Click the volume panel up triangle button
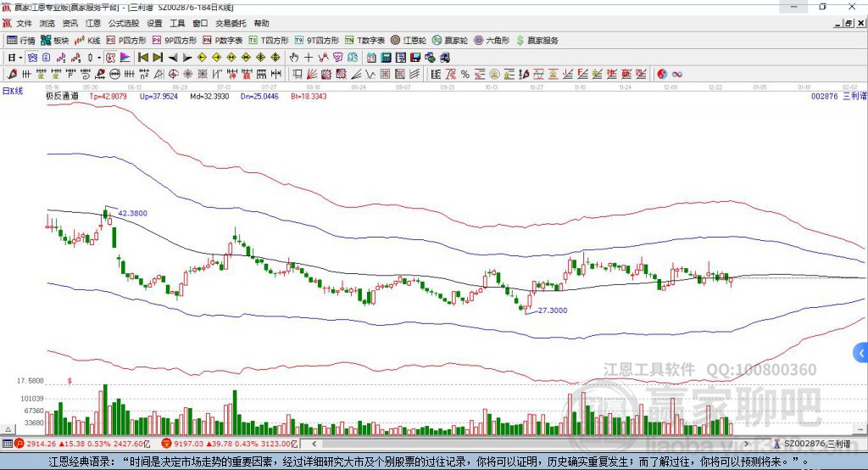The image size is (868, 470). [x=8, y=429]
